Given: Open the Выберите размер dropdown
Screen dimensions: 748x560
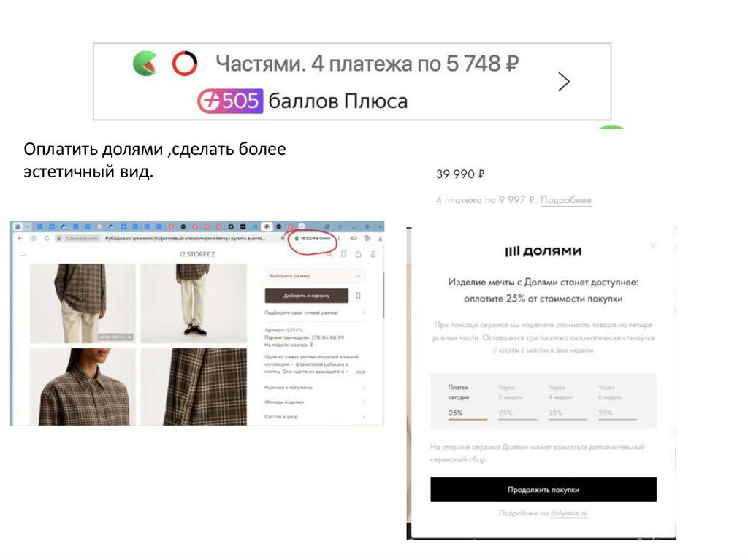Looking at the screenshot, I should pyautogui.click(x=315, y=276).
